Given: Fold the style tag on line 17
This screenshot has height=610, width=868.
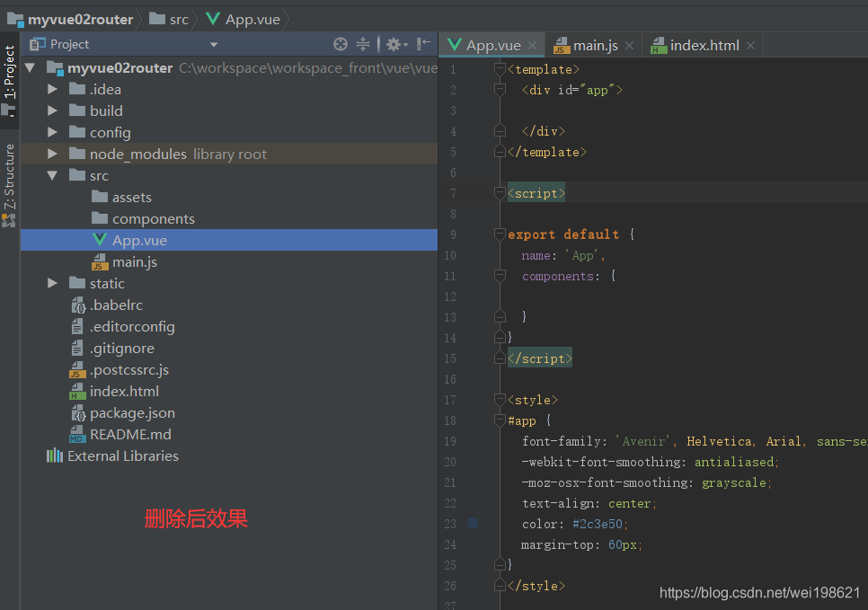Looking at the screenshot, I should 500,400.
